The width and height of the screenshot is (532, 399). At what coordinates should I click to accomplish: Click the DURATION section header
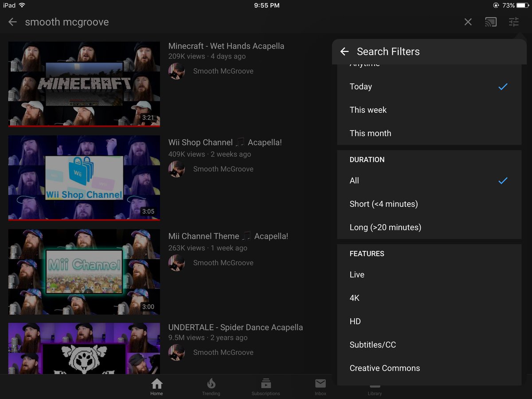pyautogui.click(x=367, y=160)
